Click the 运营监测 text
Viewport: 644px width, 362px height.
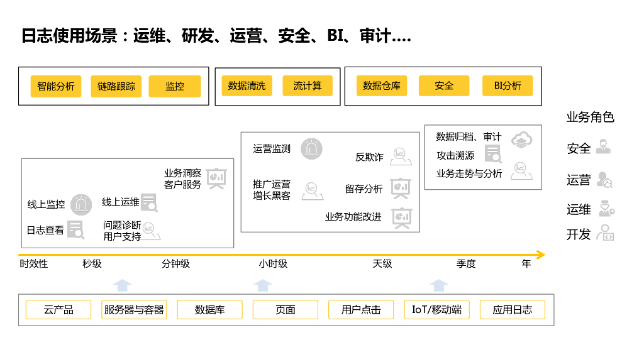click(272, 148)
